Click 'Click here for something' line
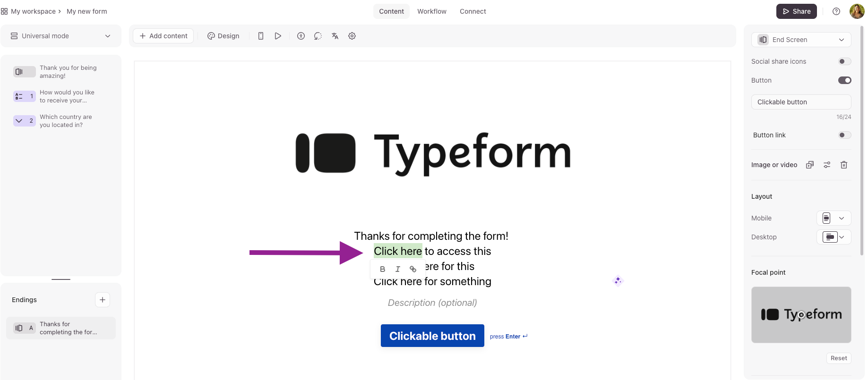Image resolution: width=868 pixels, height=380 pixels. coord(432,282)
